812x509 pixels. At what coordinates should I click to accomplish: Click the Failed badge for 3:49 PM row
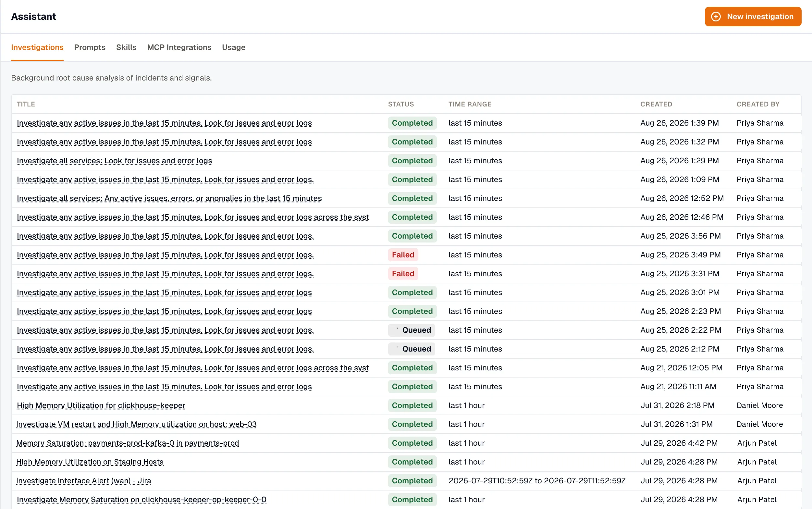pos(403,255)
